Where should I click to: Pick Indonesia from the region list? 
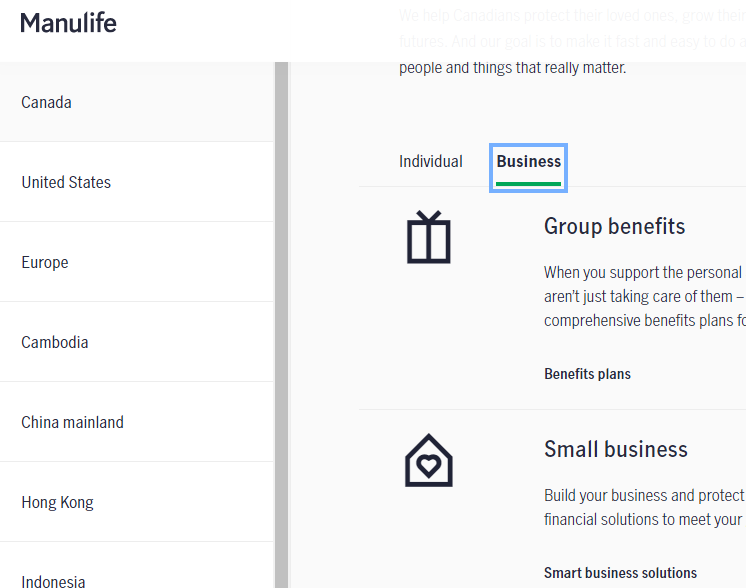137,565
